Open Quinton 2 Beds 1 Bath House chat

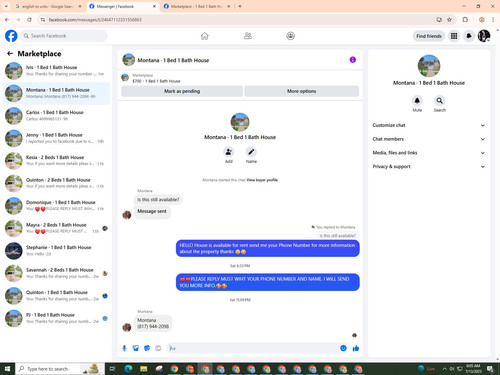tap(56, 183)
